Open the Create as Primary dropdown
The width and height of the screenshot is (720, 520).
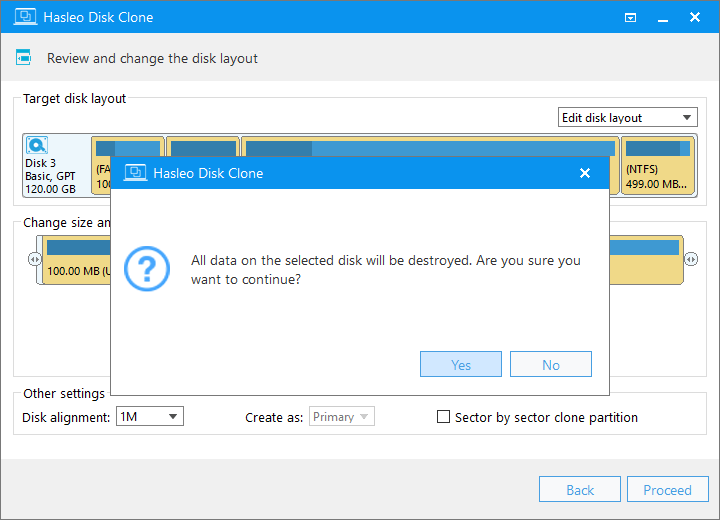342,416
